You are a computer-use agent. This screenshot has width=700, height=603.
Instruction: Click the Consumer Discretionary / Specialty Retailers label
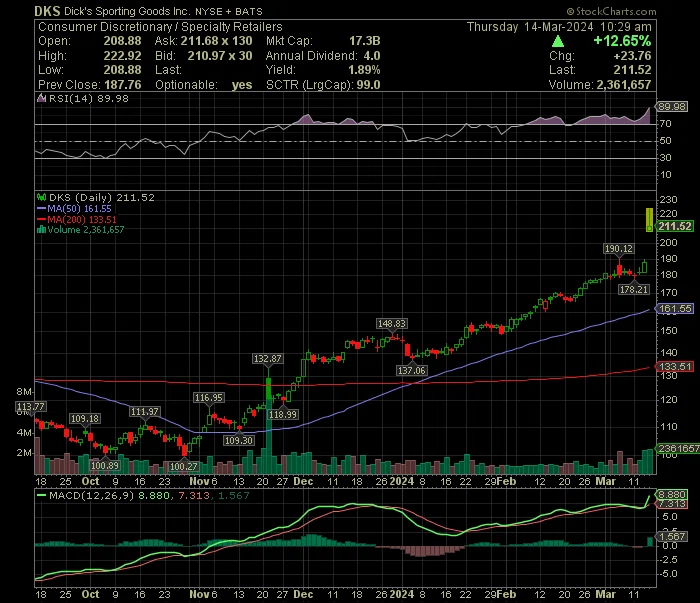[x=160, y=27]
